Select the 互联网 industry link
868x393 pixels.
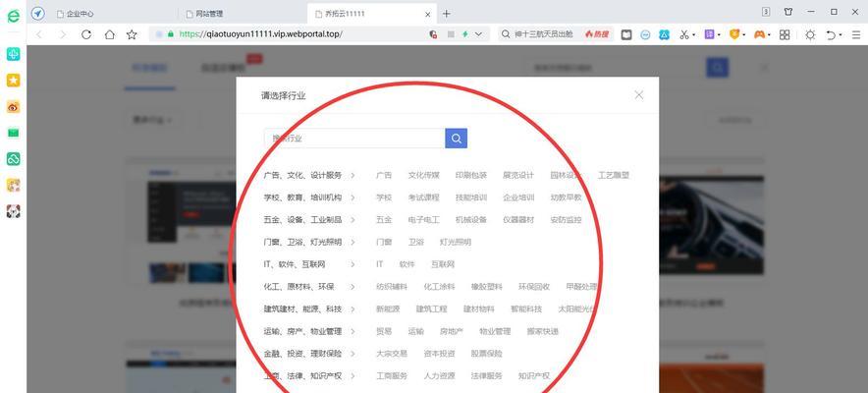[x=443, y=264]
